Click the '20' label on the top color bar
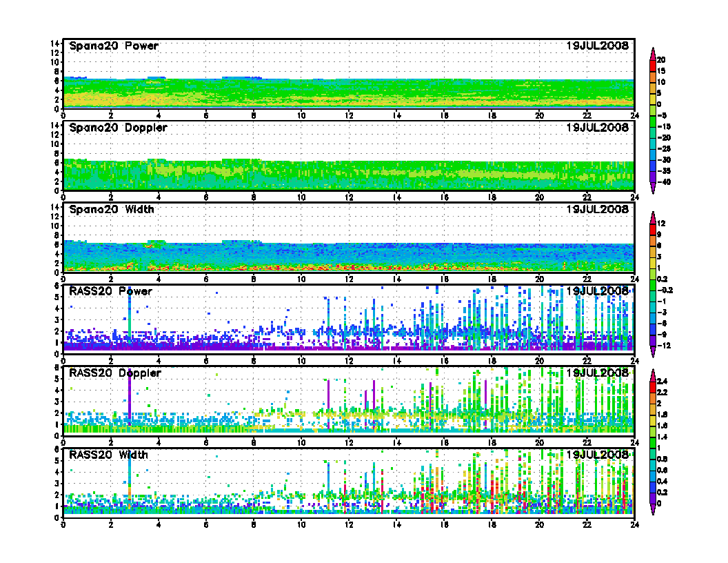This screenshot has width=728, height=563. (x=661, y=60)
